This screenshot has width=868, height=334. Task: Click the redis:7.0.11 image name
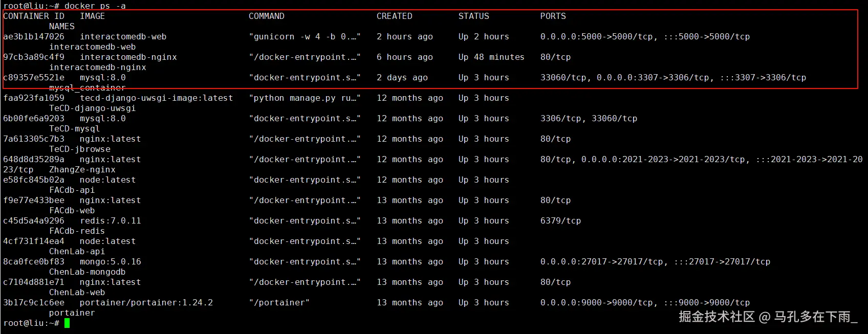(x=110, y=221)
